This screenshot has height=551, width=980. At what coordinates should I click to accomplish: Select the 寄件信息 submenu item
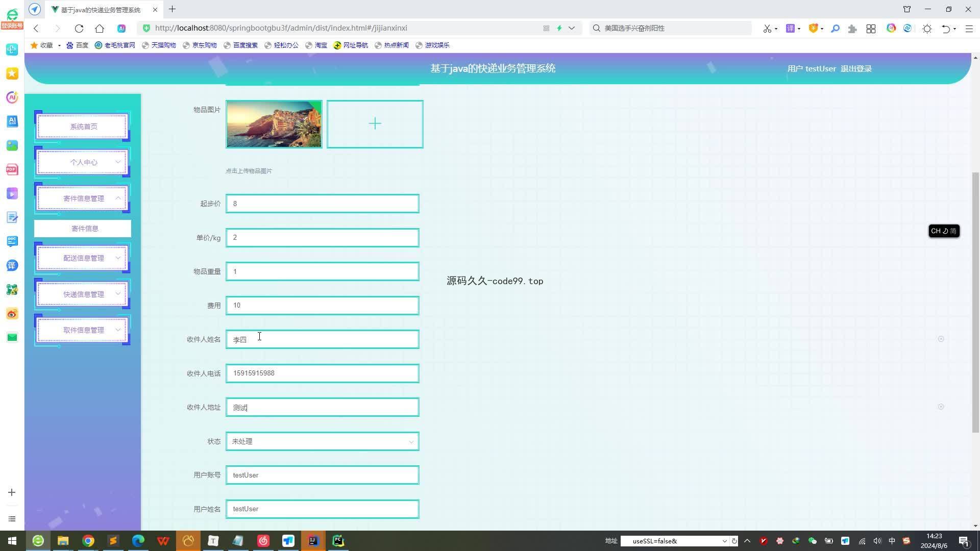(83, 229)
